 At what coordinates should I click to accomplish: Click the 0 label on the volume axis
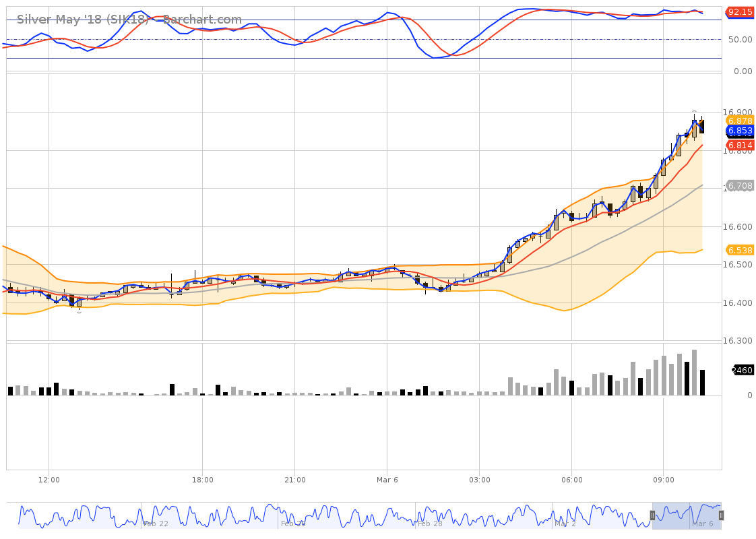[750, 395]
